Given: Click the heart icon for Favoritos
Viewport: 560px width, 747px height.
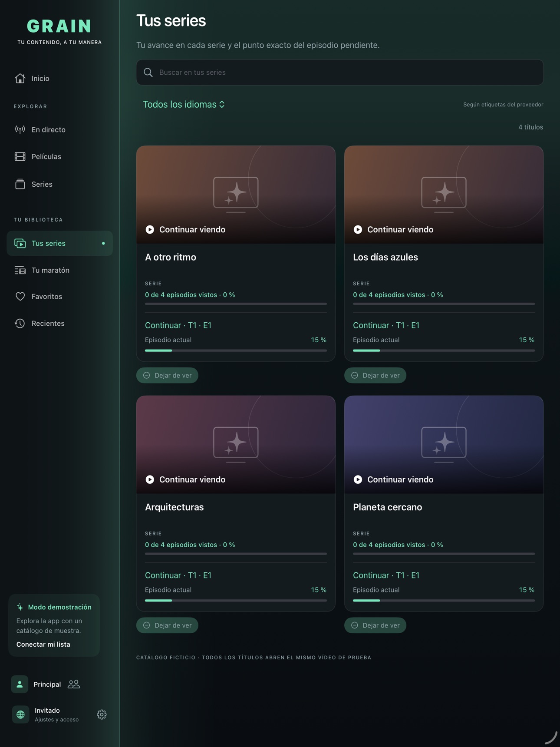Looking at the screenshot, I should tap(20, 297).
